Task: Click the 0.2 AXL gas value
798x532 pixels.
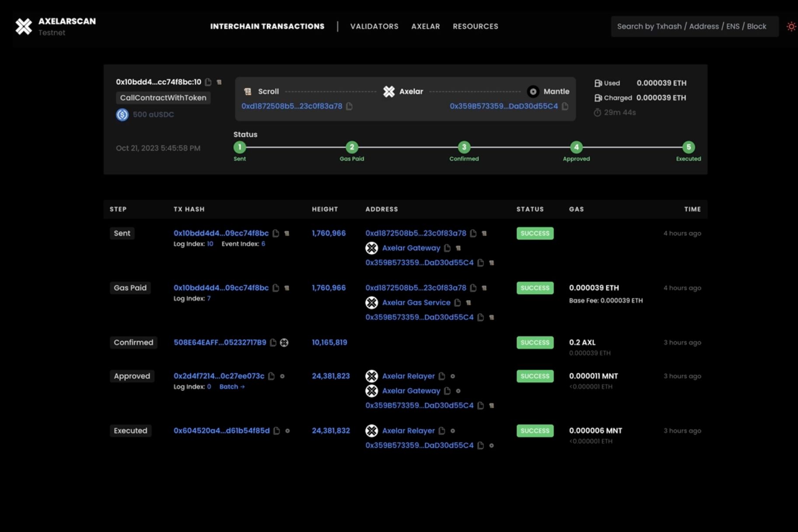Action: [582, 342]
